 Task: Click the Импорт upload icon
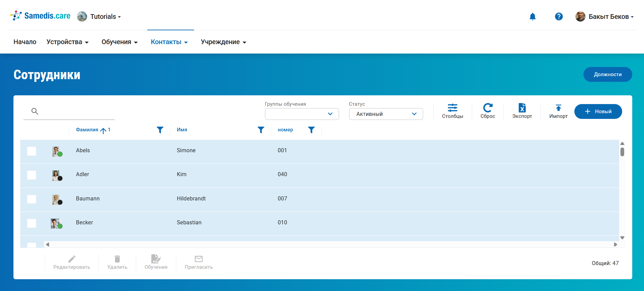[558, 111]
